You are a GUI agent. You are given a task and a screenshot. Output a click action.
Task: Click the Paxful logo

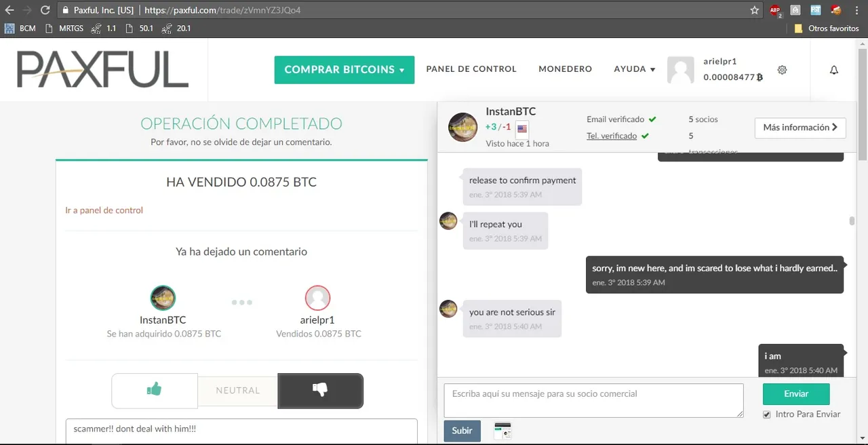[102, 70]
